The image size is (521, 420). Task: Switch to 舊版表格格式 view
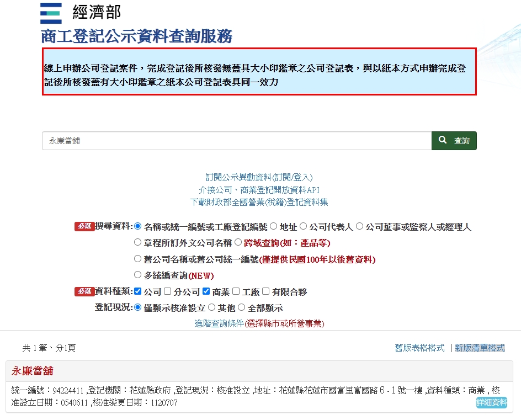pos(419,348)
